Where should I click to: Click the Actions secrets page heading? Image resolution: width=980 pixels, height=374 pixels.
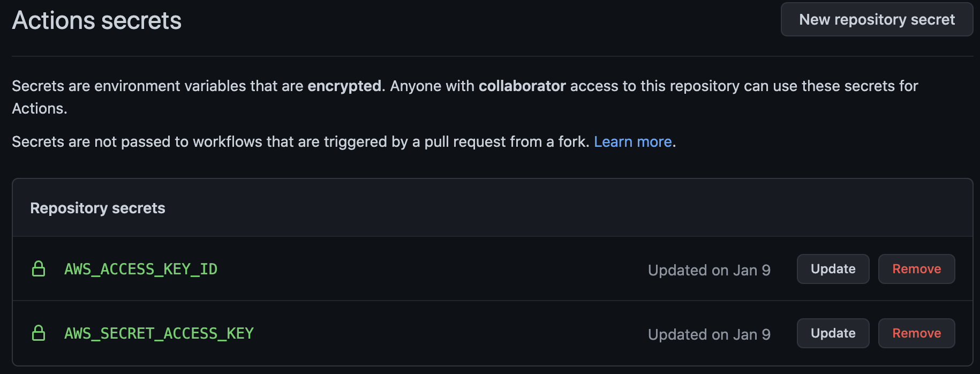click(x=97, y=21)
